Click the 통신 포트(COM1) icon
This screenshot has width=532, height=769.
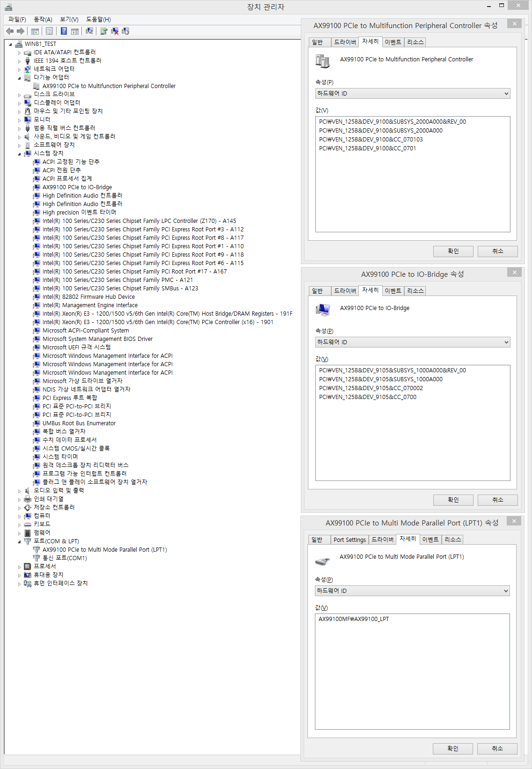coord(36,558)
